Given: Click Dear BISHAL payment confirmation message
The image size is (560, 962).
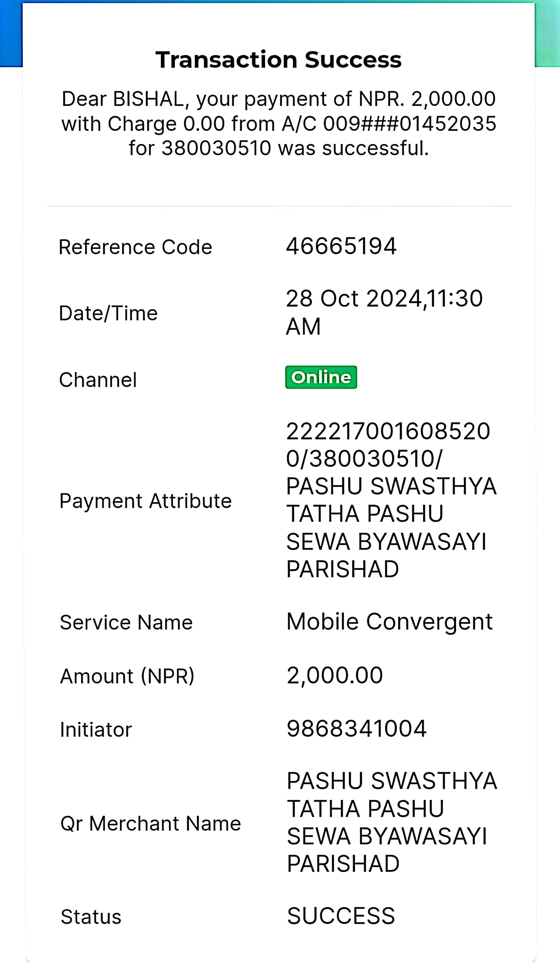Looking at the screenshot, I should click(x=279, y=124).
